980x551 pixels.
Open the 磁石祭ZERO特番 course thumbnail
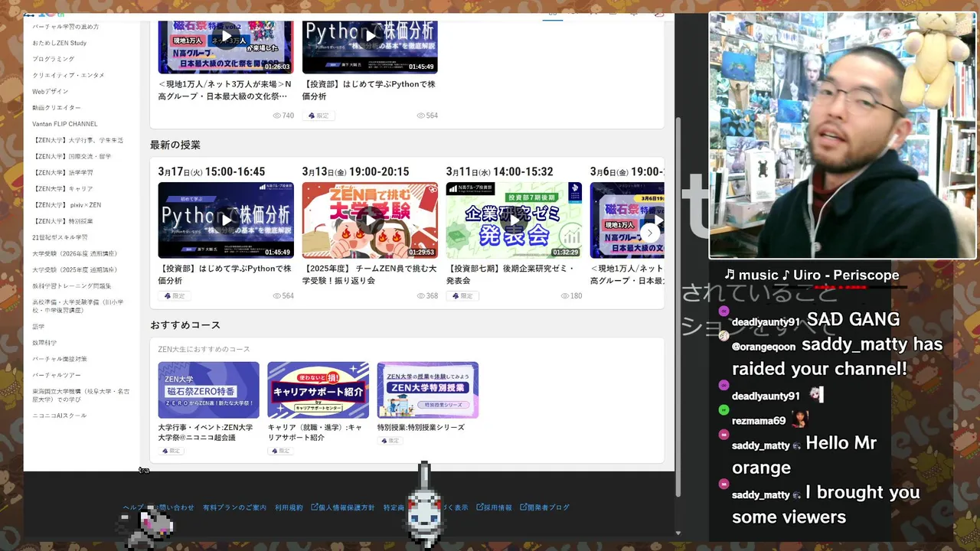click(209, 390)
